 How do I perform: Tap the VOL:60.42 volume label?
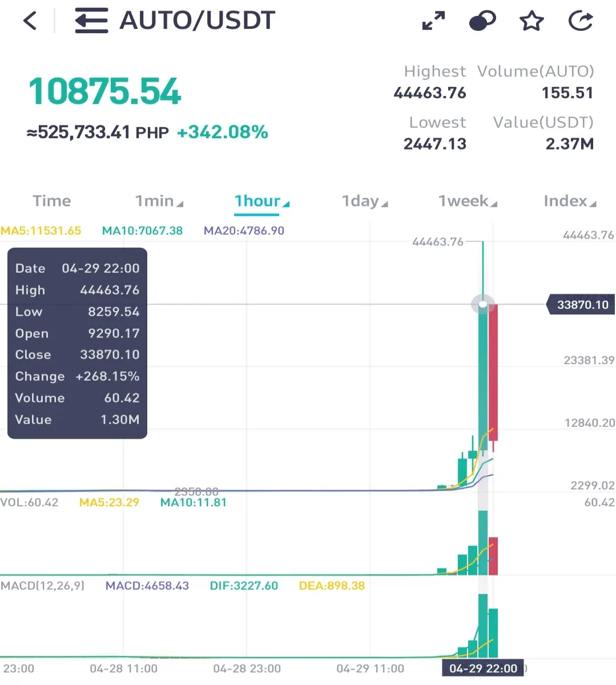click(x=29, y=502)
